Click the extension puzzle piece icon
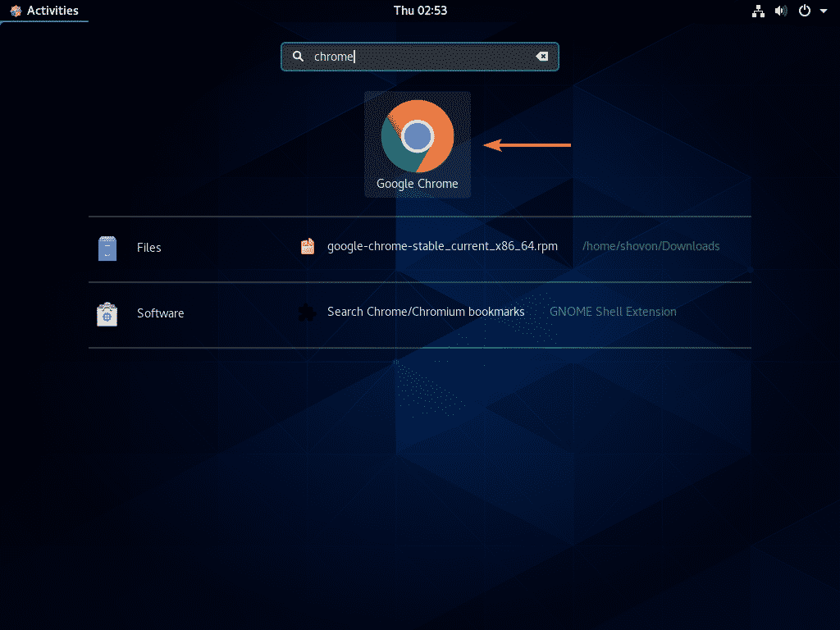The width and height of the screenshot is (840, 630). tap(308, 313)
